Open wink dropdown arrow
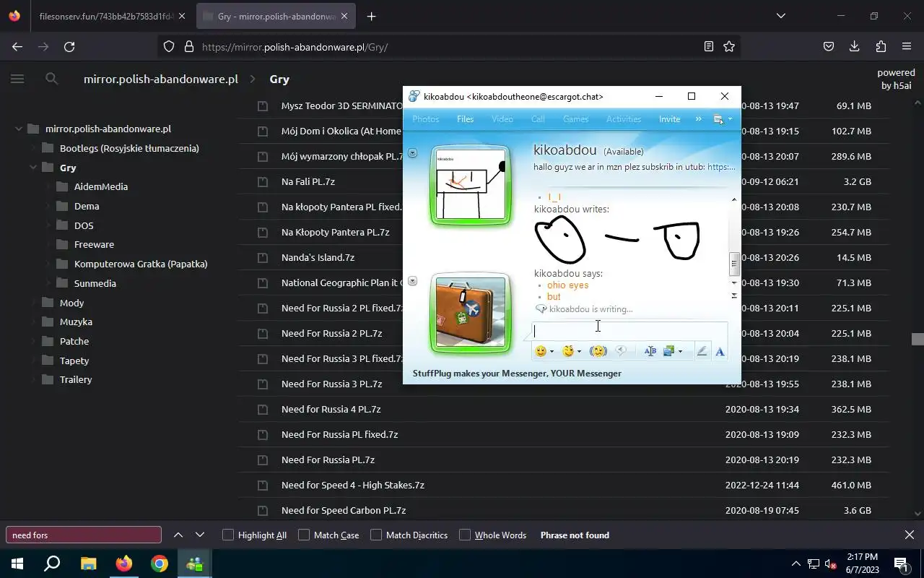 coord(579,352)
